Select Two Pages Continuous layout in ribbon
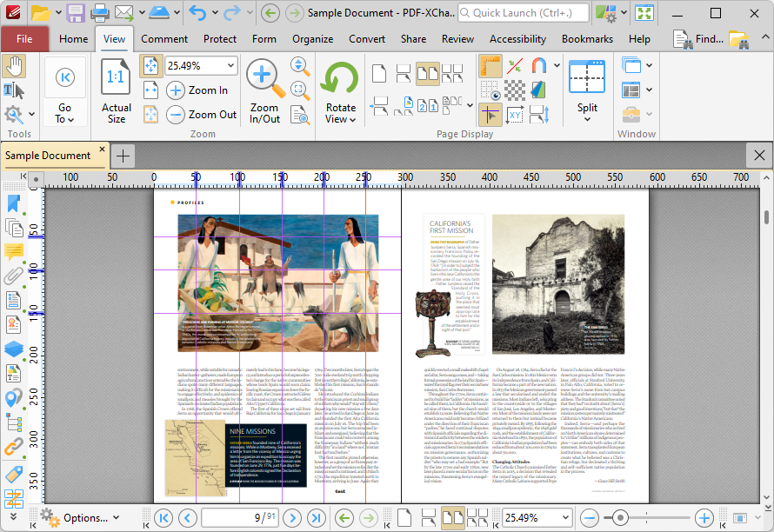The image size is (774, 532). (x=452, y=74)
